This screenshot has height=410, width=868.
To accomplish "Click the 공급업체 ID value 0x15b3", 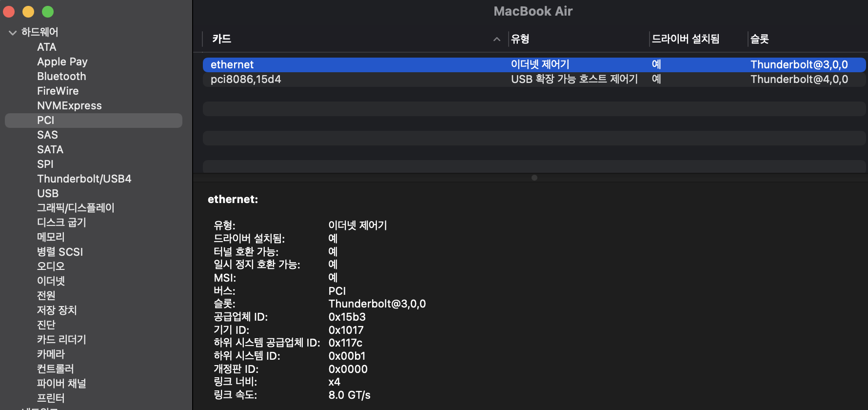I will click(347, 317).
